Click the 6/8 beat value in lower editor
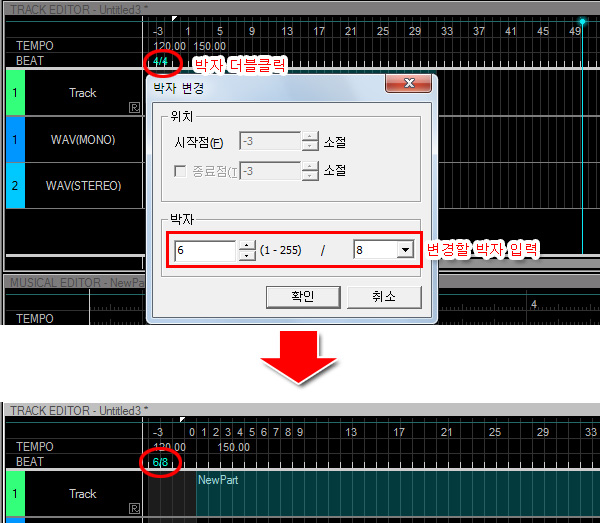600x523 pixels. pyautogui.click(x=160, y=462)
